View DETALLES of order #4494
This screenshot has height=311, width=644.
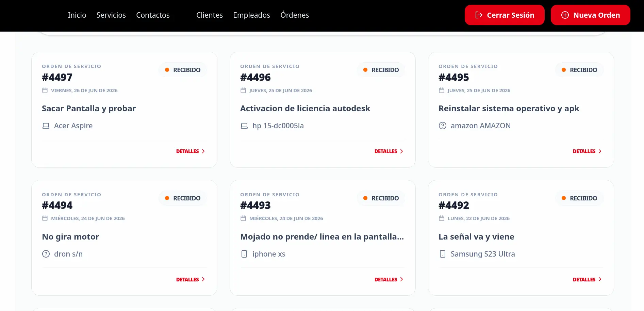[191, 279]
